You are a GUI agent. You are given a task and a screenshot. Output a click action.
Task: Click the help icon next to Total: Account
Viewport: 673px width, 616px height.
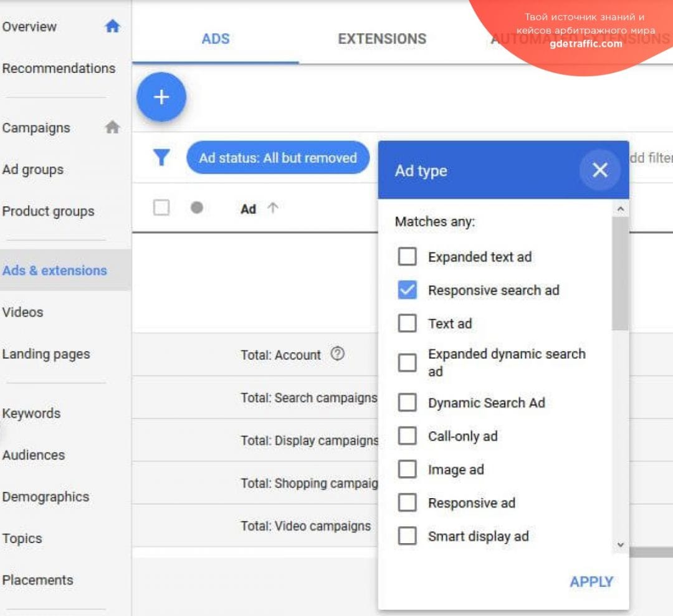pos(338,354)
